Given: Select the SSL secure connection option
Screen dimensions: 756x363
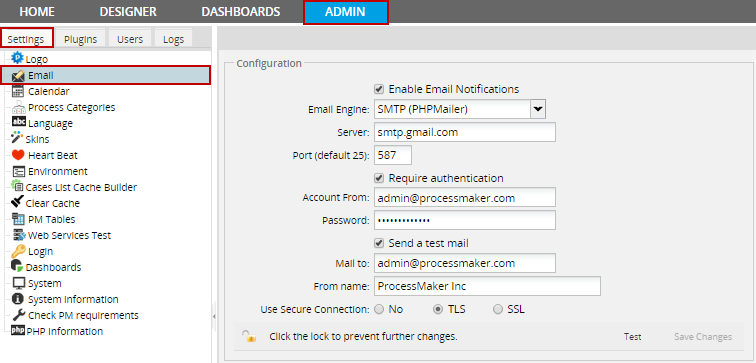Looking at the screenshot, I should [498, 309].
